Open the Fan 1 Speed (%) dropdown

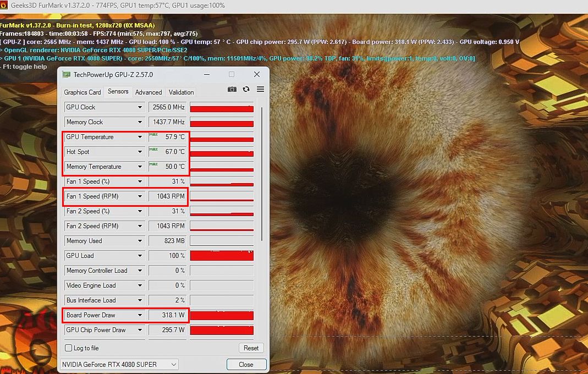[140, 182]
